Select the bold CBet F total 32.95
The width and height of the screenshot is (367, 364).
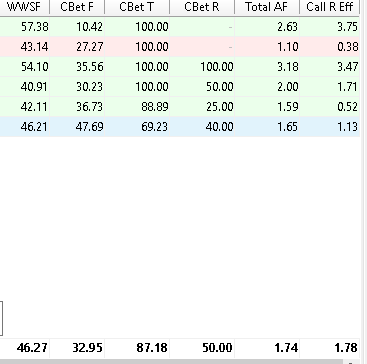pos(88,348)
